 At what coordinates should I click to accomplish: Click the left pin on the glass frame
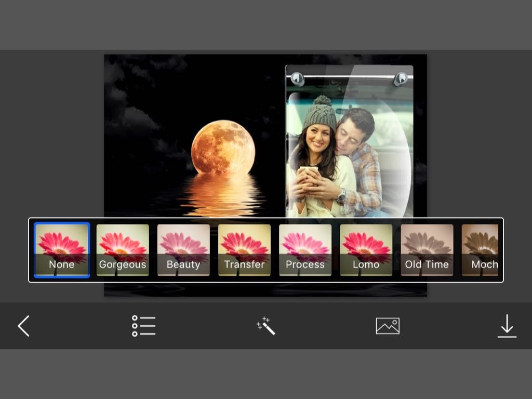pos(297,78)
